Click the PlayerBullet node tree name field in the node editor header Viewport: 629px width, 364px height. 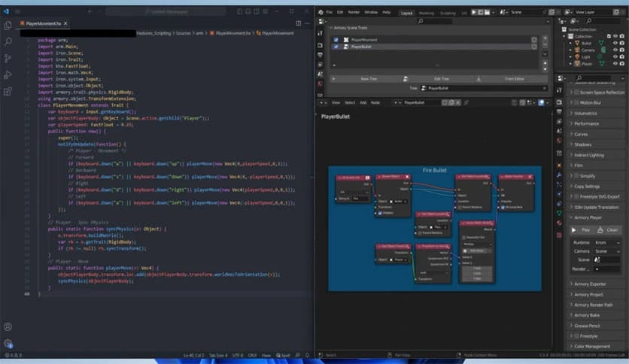pos(422,102)
